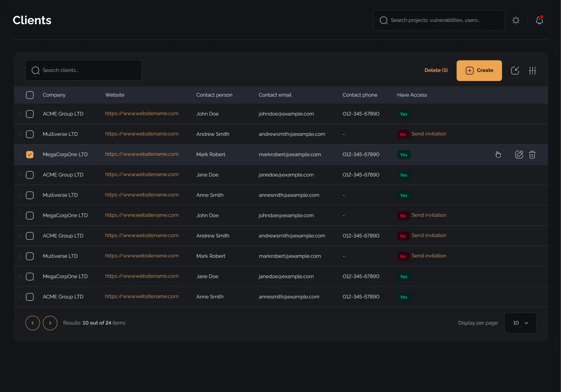Go to previous results page

pos(33,323)
